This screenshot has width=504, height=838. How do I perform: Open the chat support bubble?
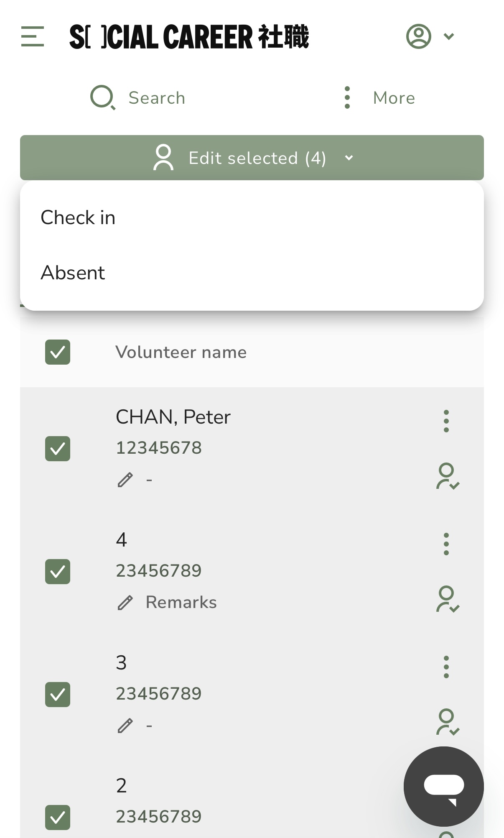pos(444,786)
